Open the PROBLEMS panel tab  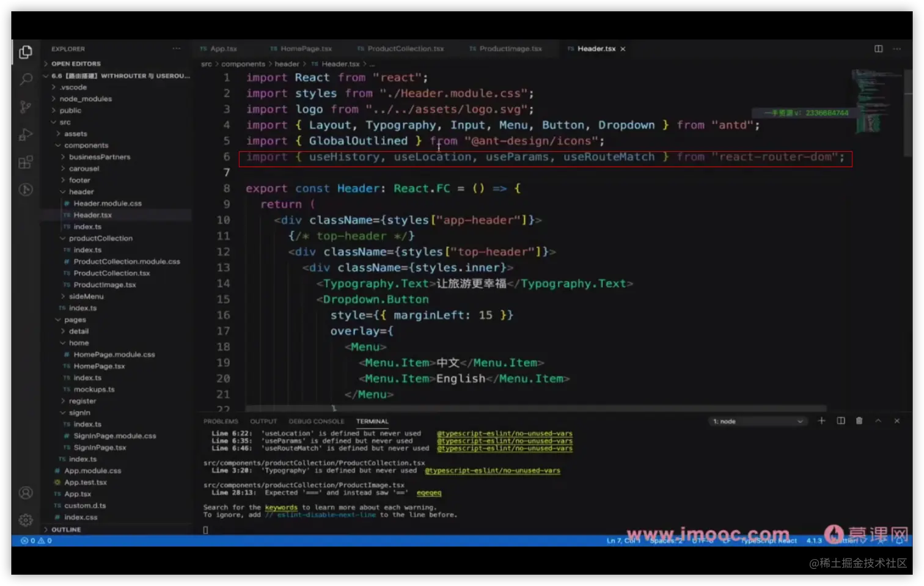[221, 422]
